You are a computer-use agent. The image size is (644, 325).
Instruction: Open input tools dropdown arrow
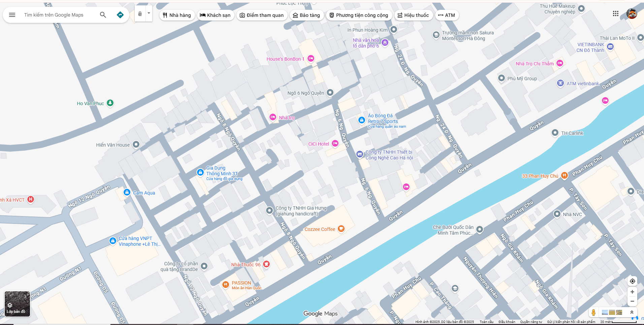click(x=149, y=14)
